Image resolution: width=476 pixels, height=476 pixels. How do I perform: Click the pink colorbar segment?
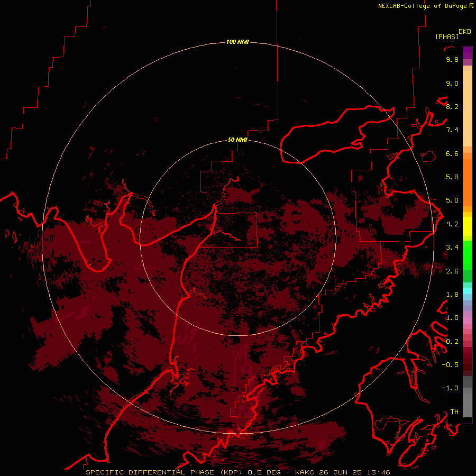coord(467,321)
